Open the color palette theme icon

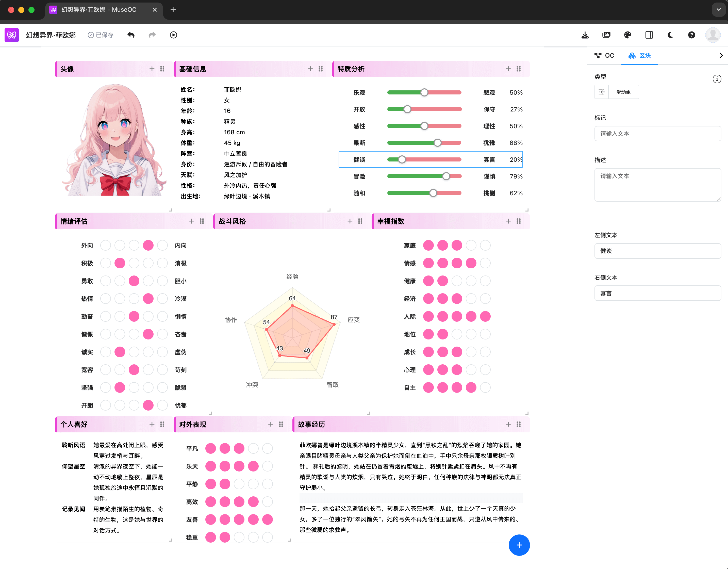(628, 35)
